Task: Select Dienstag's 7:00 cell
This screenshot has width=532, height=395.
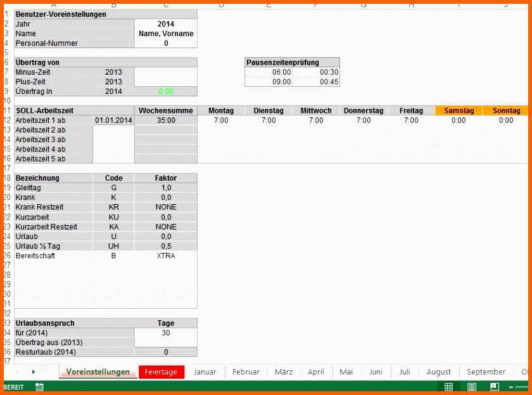Action: tap(269, 120)
